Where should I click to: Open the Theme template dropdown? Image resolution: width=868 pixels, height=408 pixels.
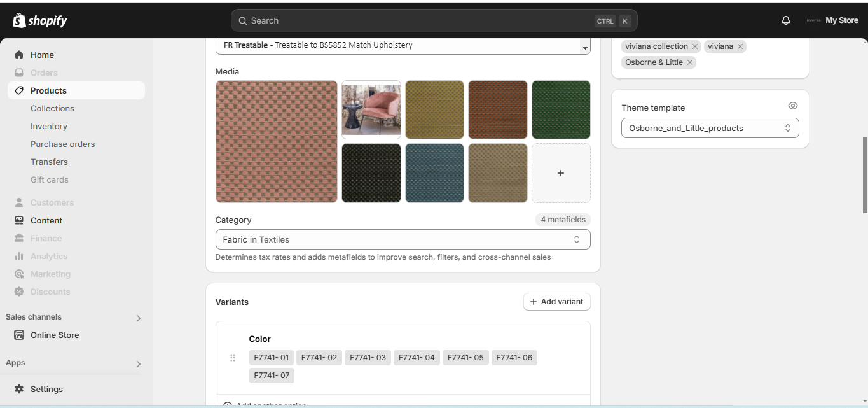tap(710, 128)
